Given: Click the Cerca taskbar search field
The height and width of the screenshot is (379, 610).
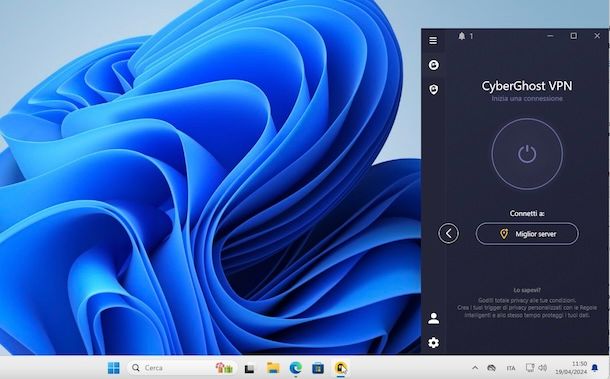Looking at the screenshot, I should click(x=182, y=368).
